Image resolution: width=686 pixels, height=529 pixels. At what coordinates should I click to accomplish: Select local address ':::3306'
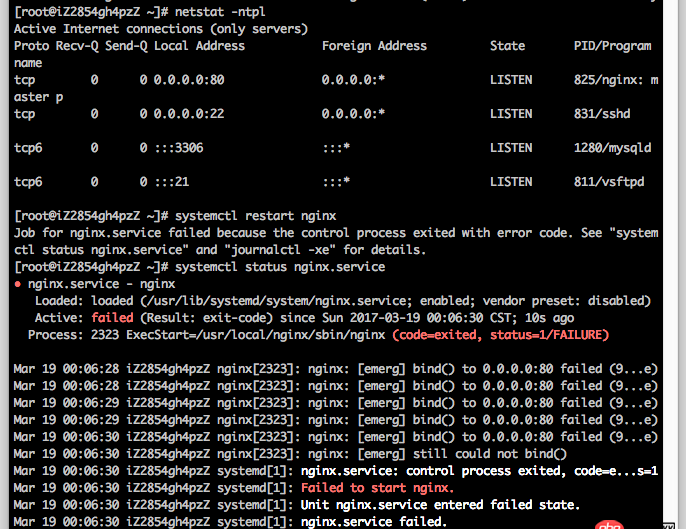pos(179,148)
